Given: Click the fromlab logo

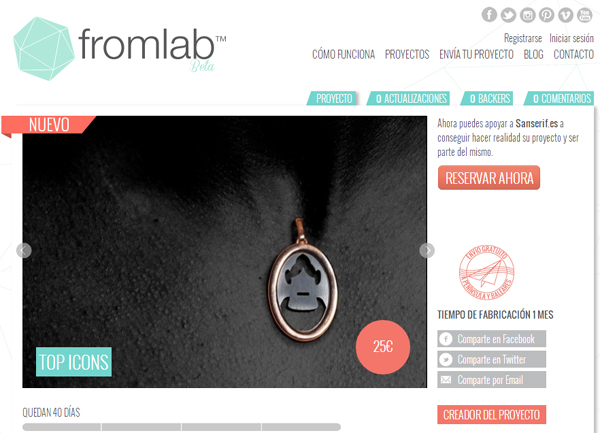Looking at the screenshot, I should 120,48.
